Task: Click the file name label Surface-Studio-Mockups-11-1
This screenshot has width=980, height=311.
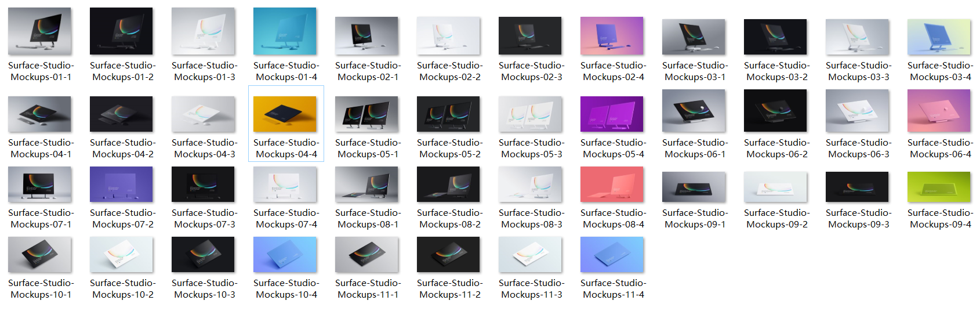Action: (368, 289)
